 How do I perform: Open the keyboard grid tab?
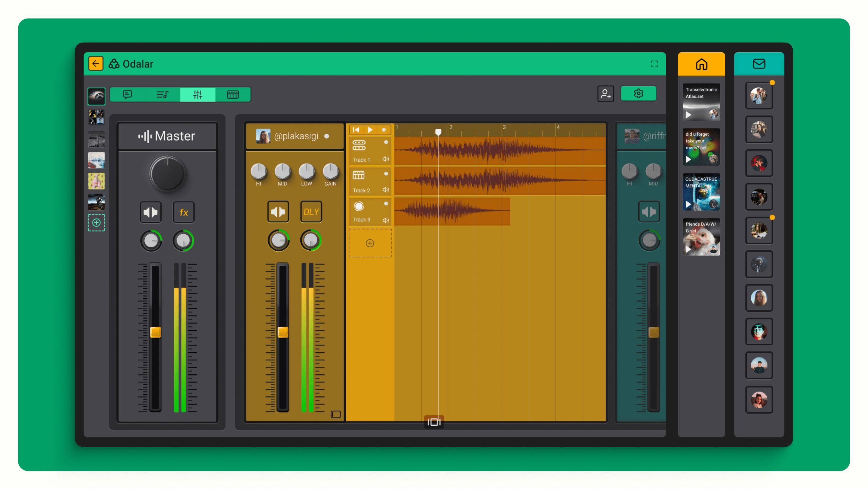coord(233,94)
